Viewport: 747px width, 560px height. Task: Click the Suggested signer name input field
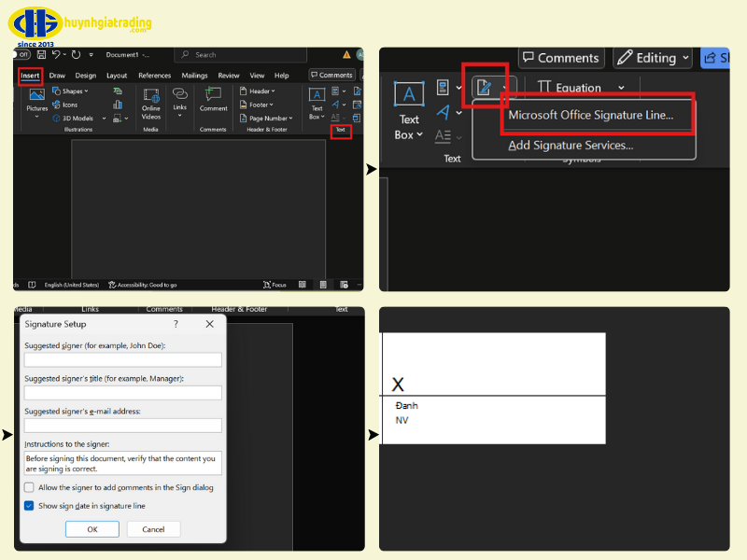point(123,360)
